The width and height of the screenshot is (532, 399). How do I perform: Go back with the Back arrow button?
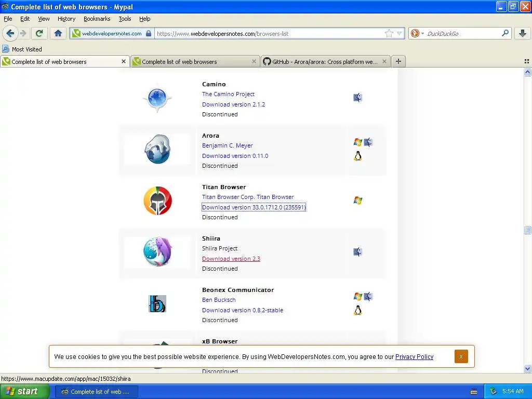pos(10,33)
